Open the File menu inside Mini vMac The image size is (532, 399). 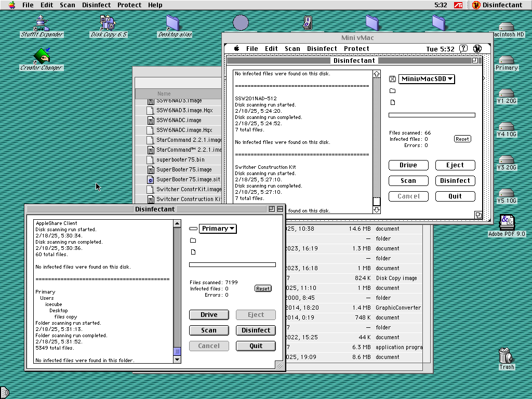tap(252, 49)
